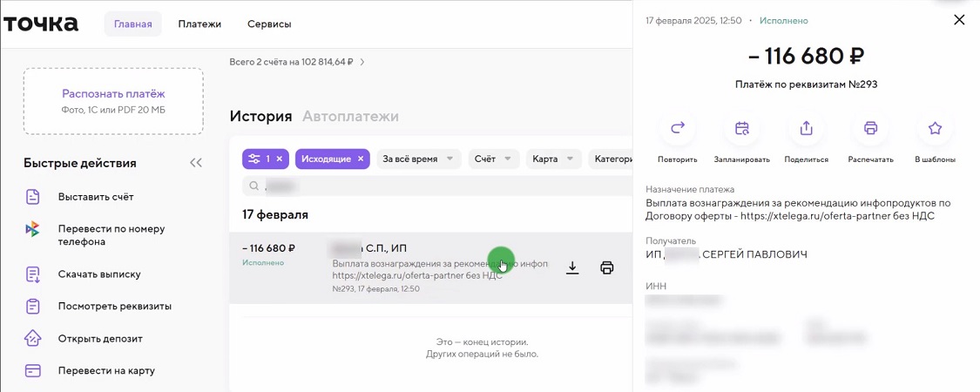The image size is (980, 392).
Task: Click the recipient name СЕРГЕЙ ПАВЛОВИЧ
Action: [754, 254]
